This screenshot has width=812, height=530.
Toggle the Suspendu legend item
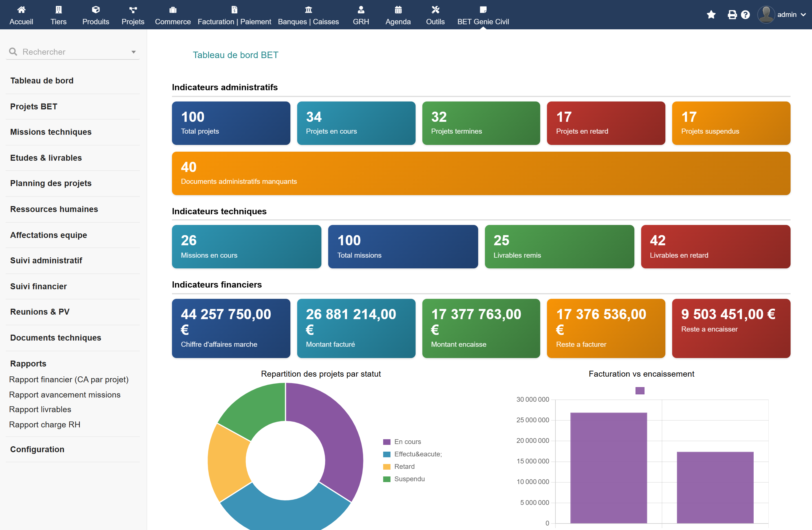(404, 479)
